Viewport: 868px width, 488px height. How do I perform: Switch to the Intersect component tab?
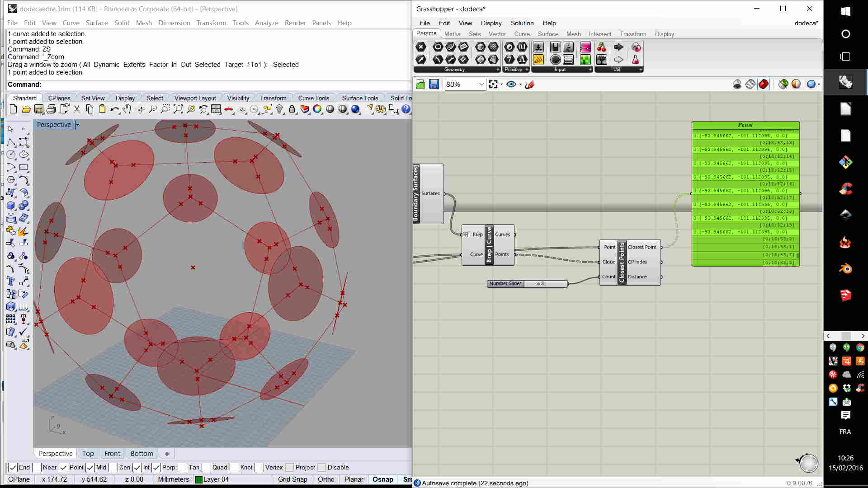click(x=599, y=34)
